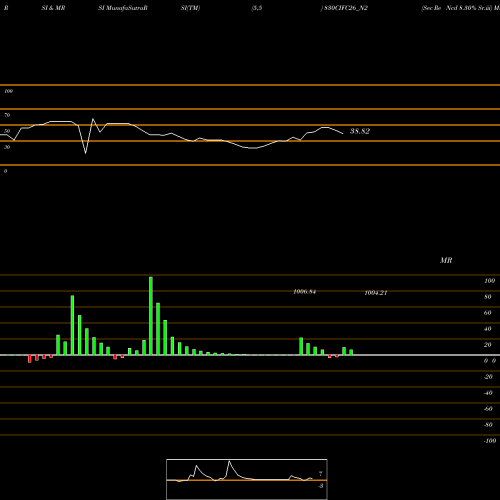Click the RSI axis label '70'

(x=7, y=115)
